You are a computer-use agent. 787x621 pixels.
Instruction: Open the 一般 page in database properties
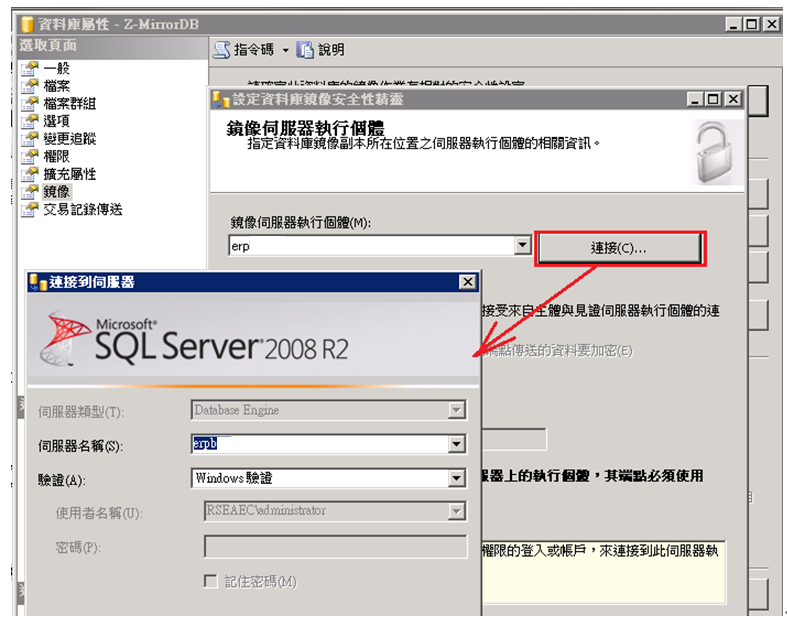56,68
